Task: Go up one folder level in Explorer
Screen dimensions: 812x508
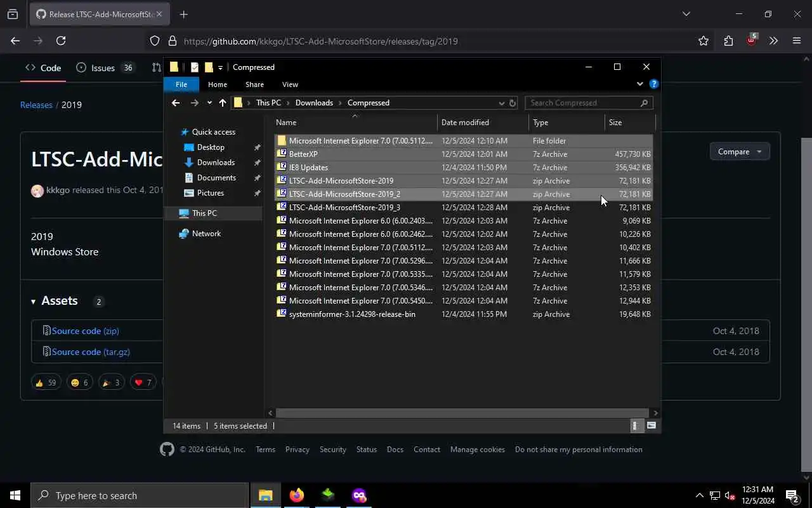Action: (223, 103)
